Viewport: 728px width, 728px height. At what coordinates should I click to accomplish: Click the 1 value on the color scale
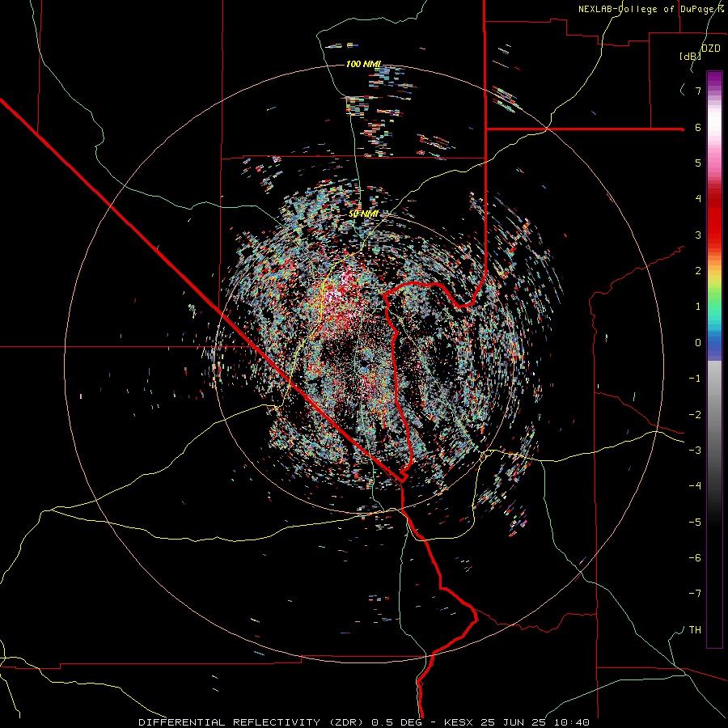(698, 307)
